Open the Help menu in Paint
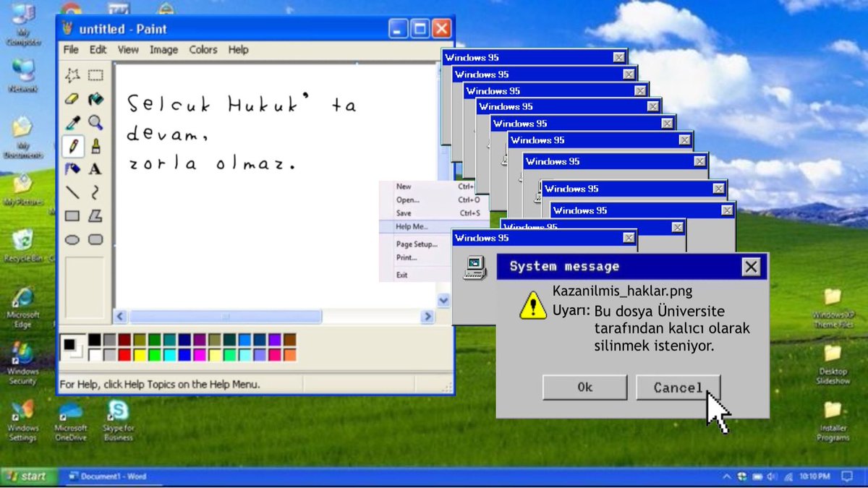The width and height of the screenshot is (868, 488). [238, 50]
